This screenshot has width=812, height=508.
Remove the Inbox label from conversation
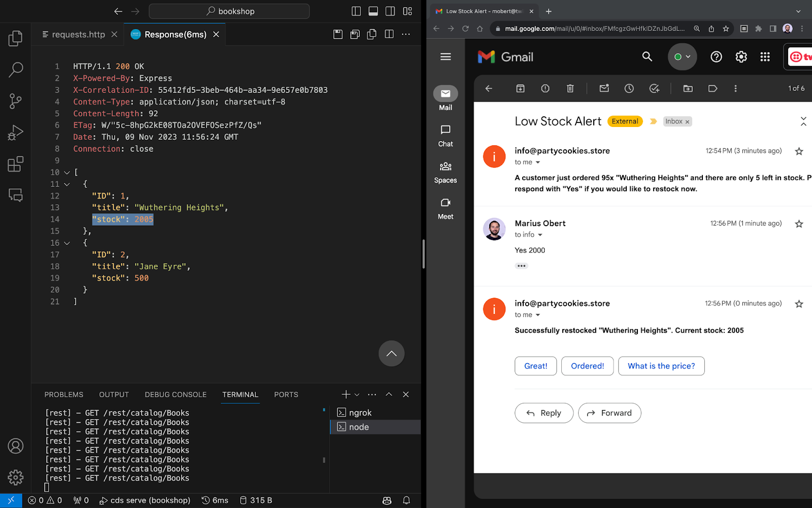687,122
